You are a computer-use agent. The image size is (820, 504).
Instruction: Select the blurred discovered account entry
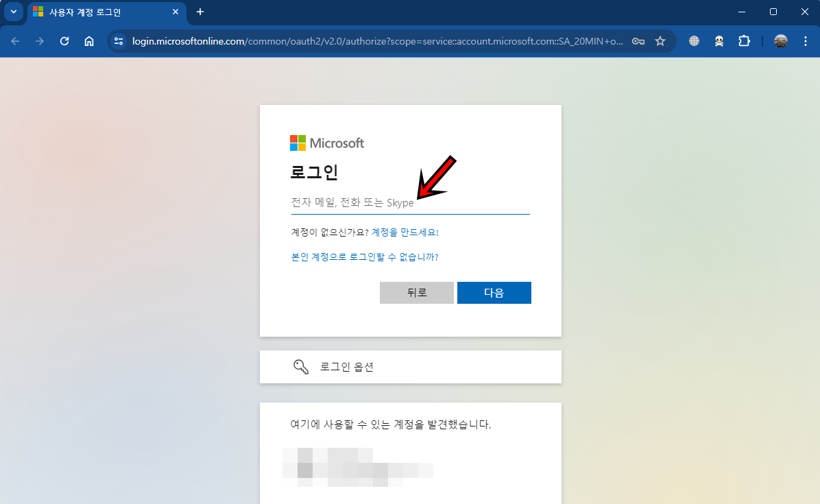click(x=358, y=467)
